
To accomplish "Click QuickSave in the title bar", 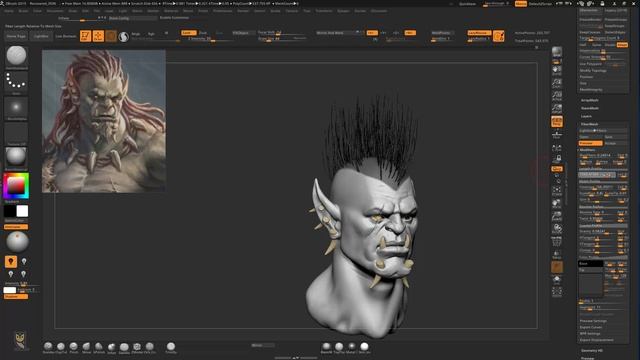I will pos(467,4).
